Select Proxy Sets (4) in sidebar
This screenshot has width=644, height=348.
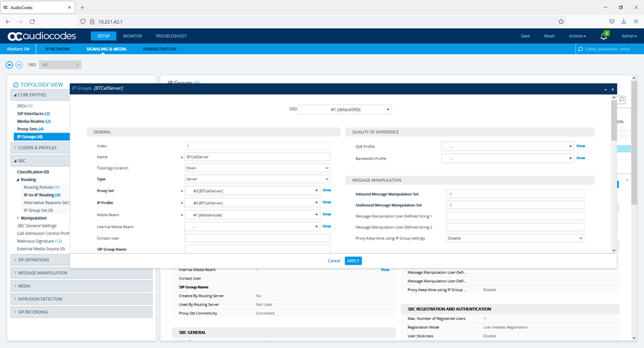click(30, 129)
